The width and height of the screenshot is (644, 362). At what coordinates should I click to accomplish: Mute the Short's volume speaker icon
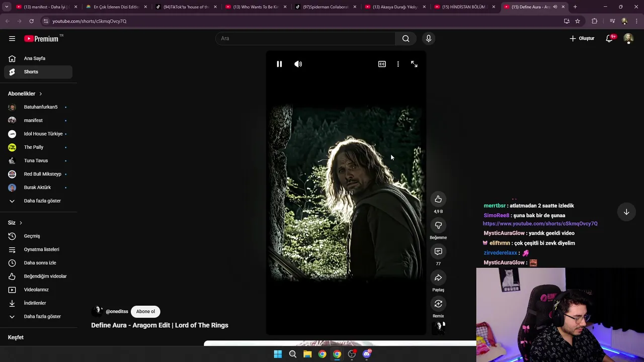[x=298, y=64]
